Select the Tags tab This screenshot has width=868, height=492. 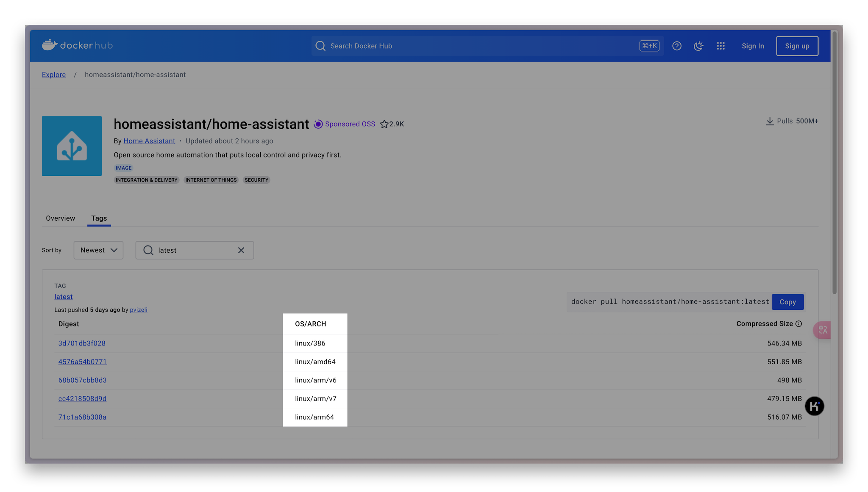click(x=99, y=218)
